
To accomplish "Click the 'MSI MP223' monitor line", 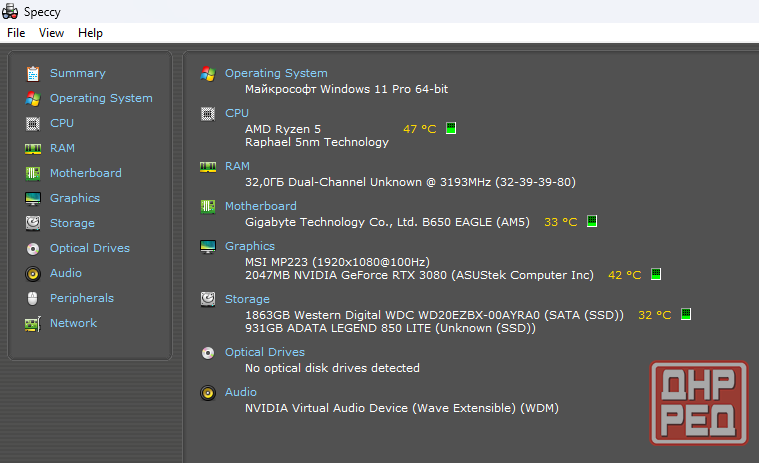I will 337,262.
